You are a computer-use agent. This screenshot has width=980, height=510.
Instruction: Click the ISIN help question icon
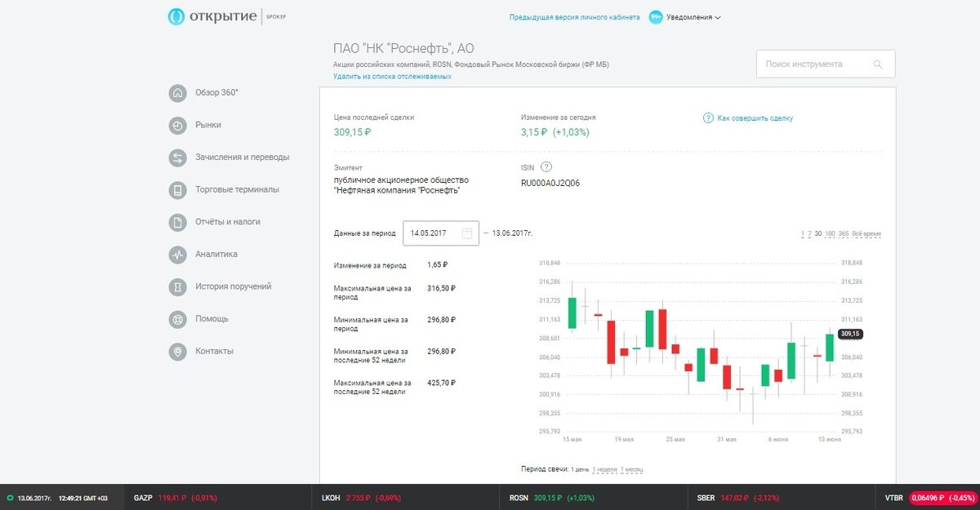tap(546, 167)
